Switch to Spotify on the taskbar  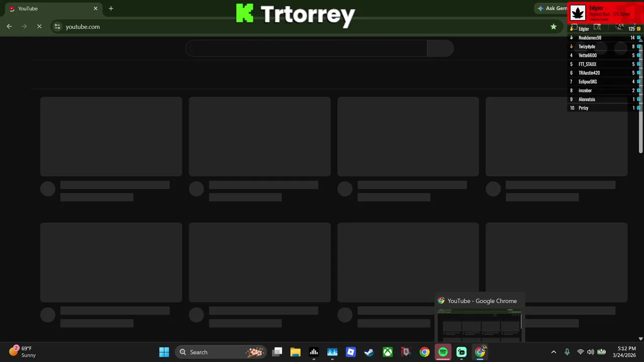tap(443, 352)
